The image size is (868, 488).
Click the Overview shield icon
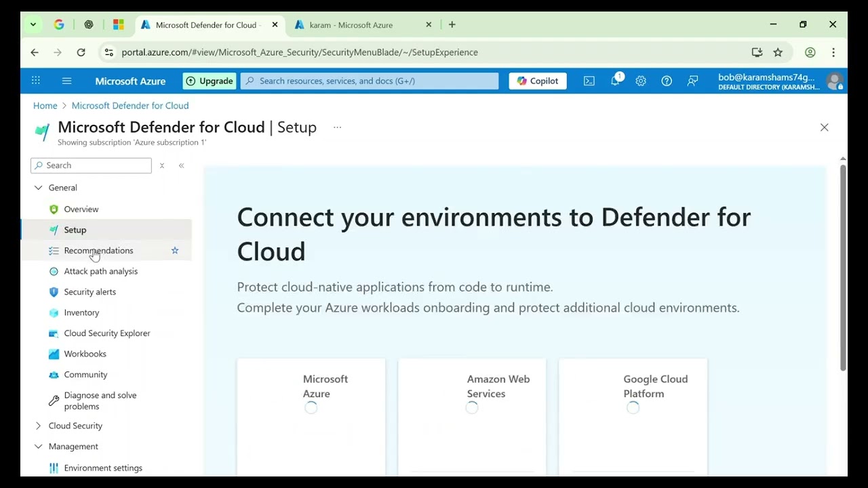point(54,209)
